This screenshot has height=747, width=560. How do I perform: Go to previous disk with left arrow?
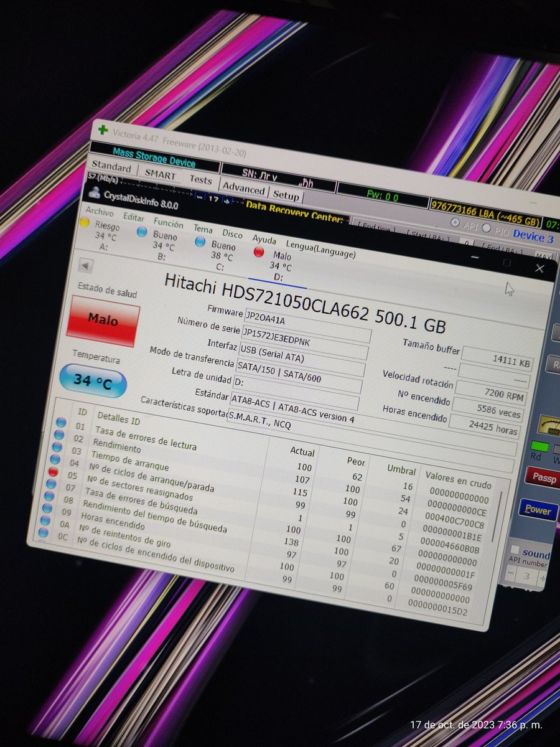[86, 266]
